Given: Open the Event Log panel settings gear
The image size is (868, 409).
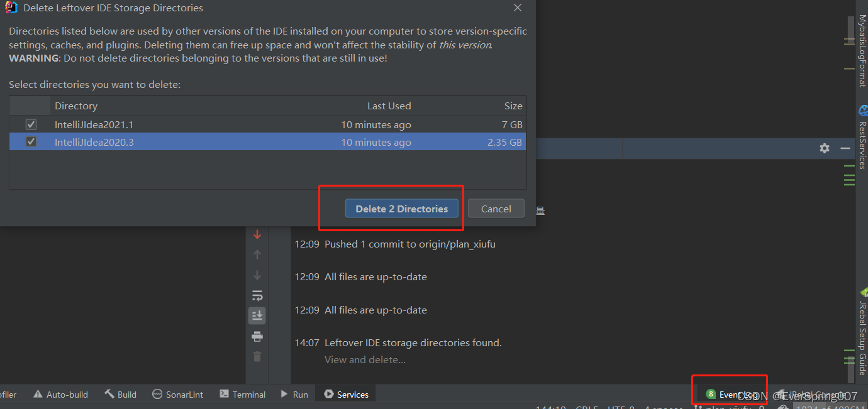Looking at the screenshot, I should coord(825,148).
